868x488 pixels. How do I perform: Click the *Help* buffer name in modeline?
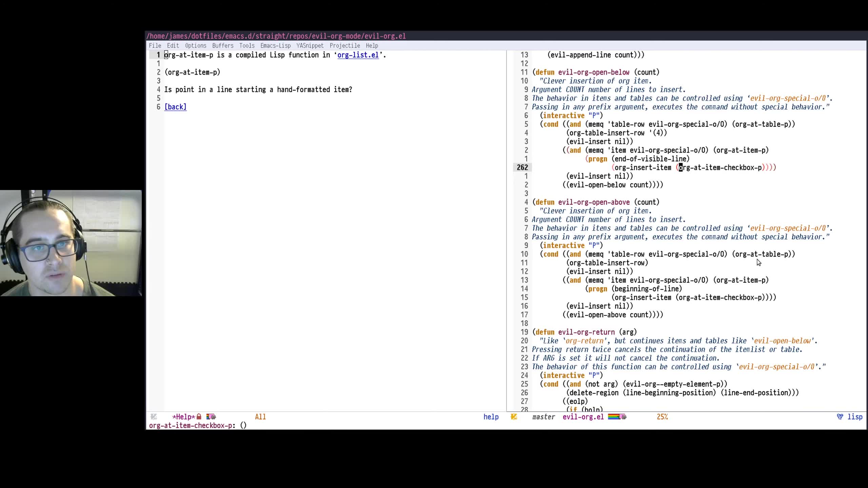183,417
